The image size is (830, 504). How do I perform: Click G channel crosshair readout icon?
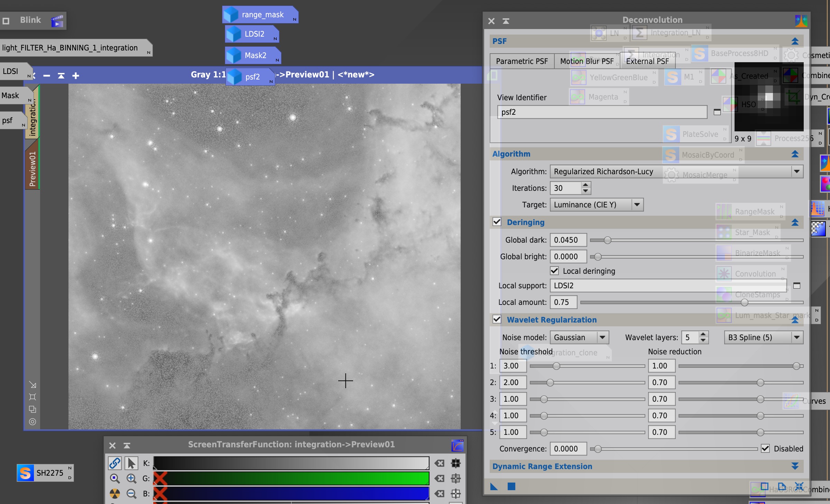456,478
